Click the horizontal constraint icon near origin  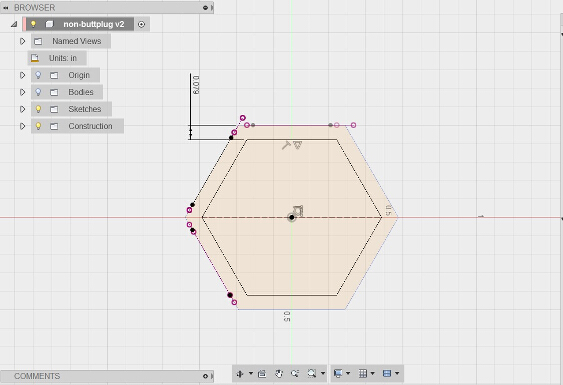point(298,211)
